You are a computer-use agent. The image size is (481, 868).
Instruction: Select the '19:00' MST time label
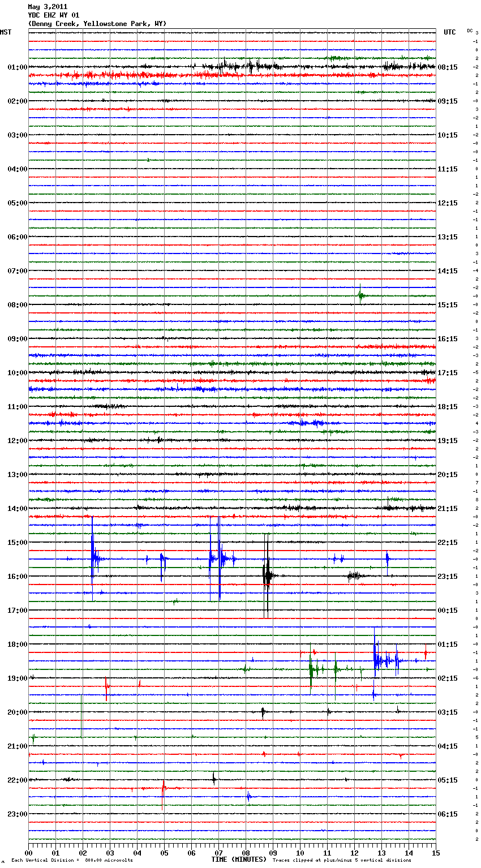[x=18, y=678]
